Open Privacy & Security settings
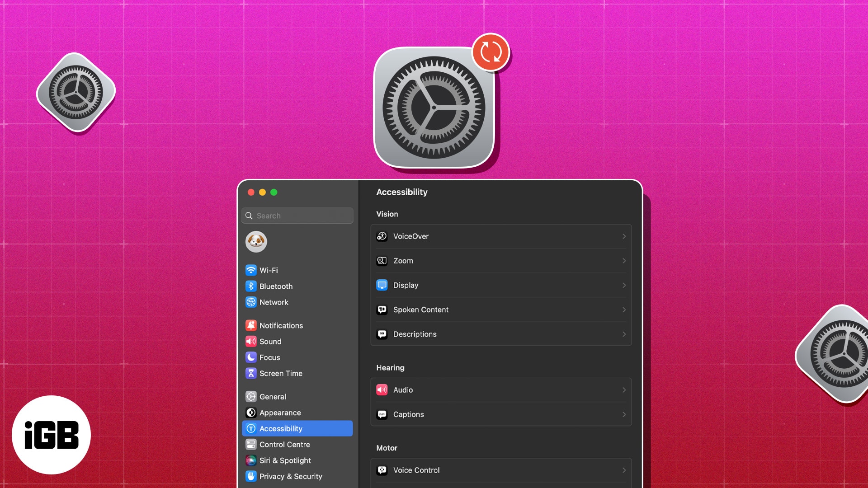 point(291,476)
